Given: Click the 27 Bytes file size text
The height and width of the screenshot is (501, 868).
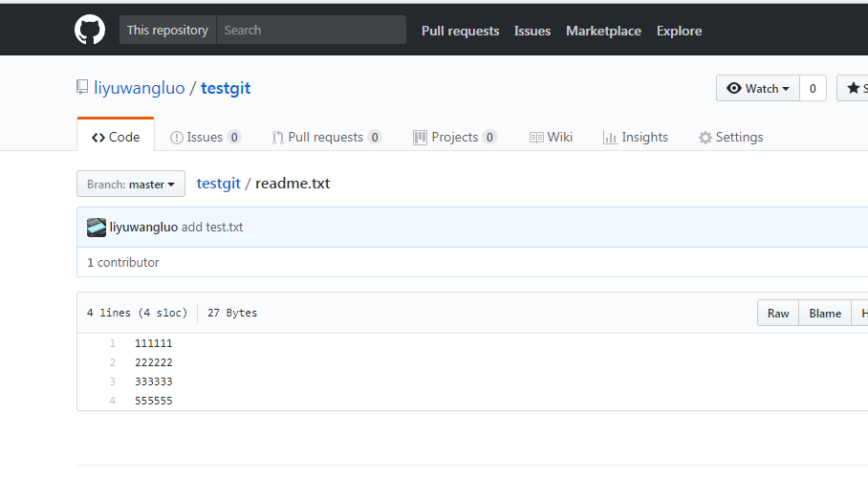Looking at the screenshot, I should click(x=232, y=313).
